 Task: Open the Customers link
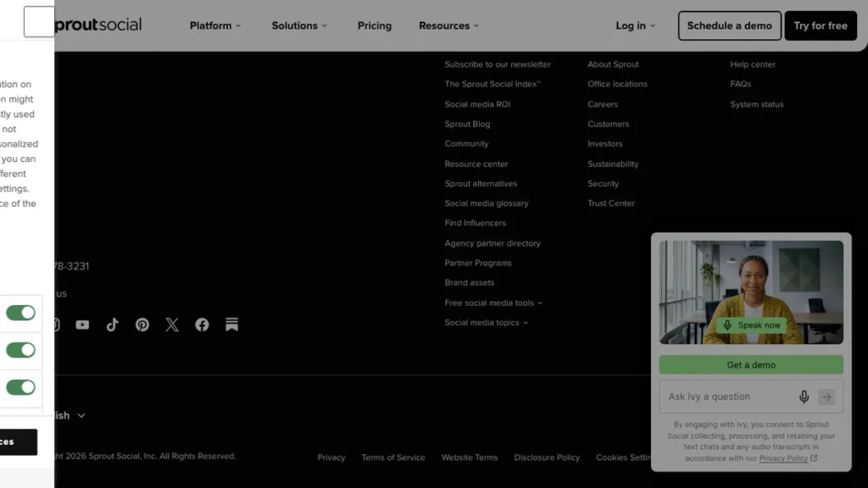click(608, 124)
